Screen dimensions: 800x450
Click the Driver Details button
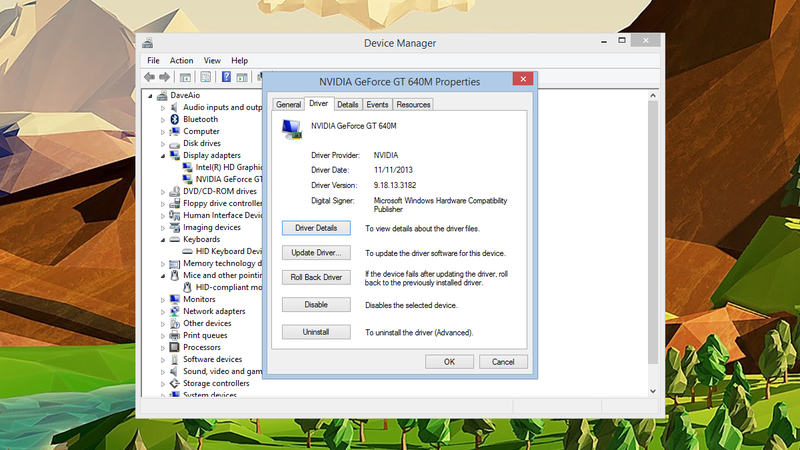[x=316, y=228]
